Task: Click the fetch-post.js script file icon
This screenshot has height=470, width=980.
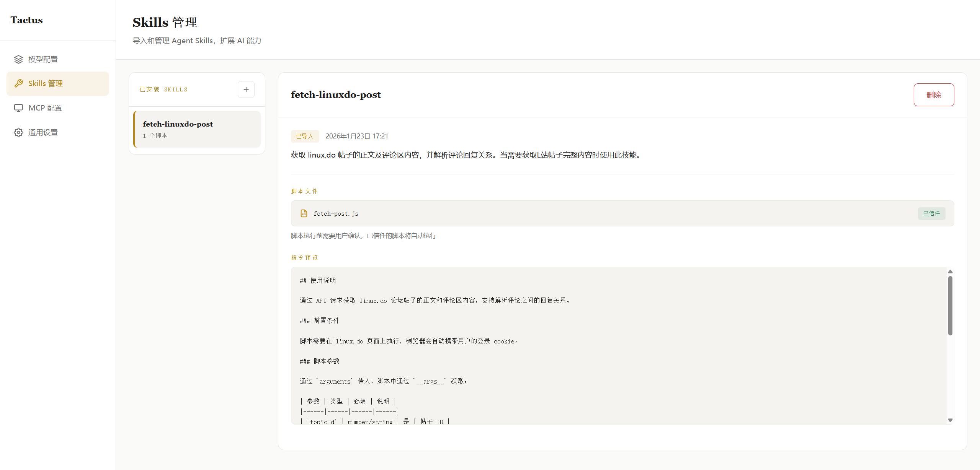Action: coord(304,213)
